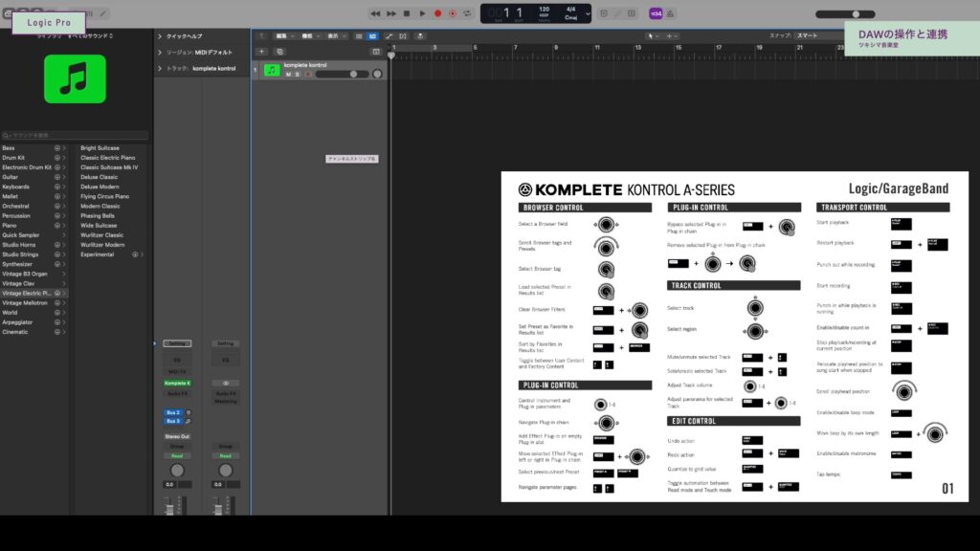The width and height of the screenshot is (980, 551).
Task: Open the View menu in tracks area
Action: 336,36
